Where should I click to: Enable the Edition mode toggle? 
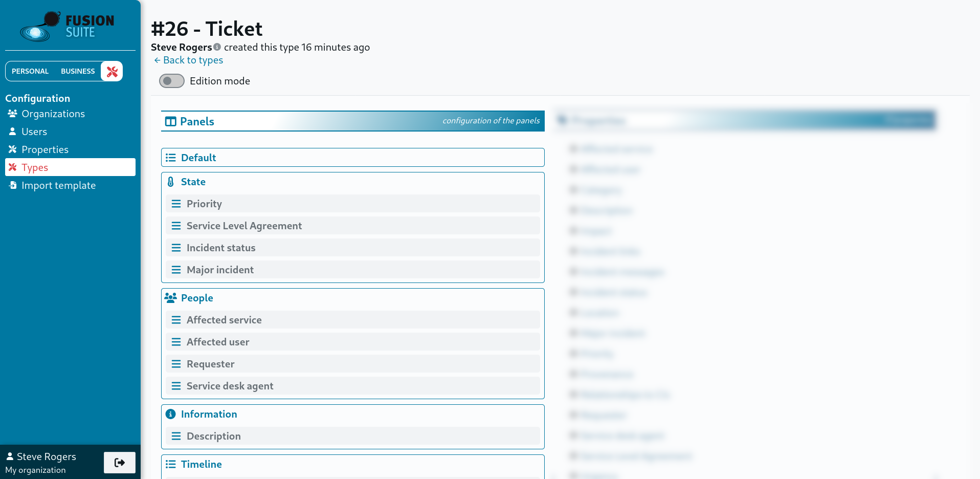click(172, 81)
